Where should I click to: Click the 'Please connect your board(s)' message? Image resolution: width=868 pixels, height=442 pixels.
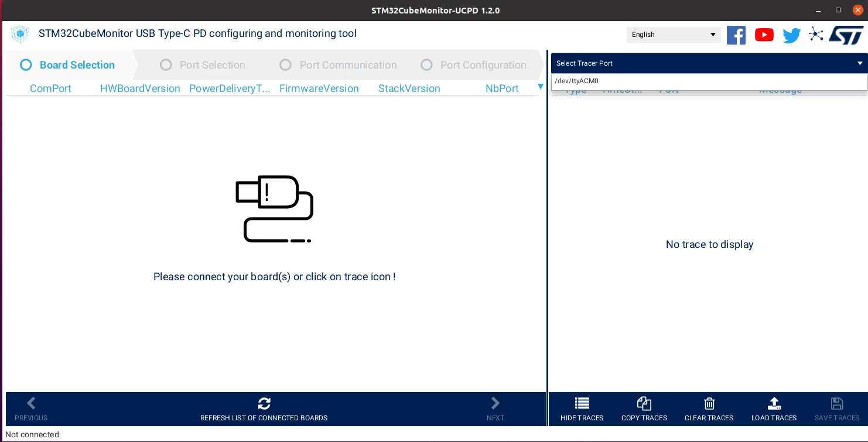point(274,277)
